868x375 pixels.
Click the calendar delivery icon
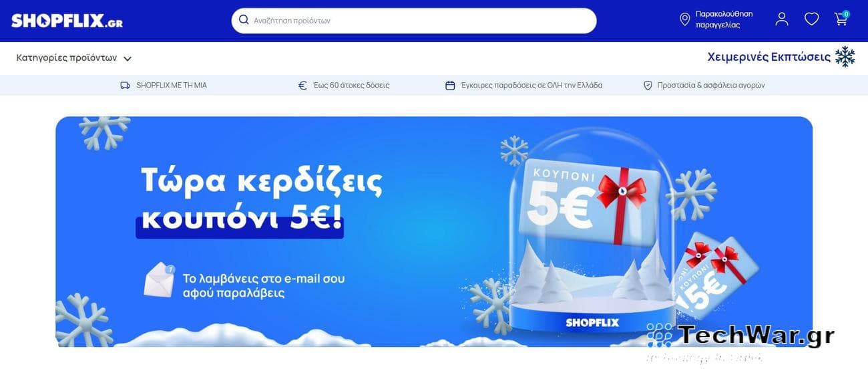tap(450, 86)
